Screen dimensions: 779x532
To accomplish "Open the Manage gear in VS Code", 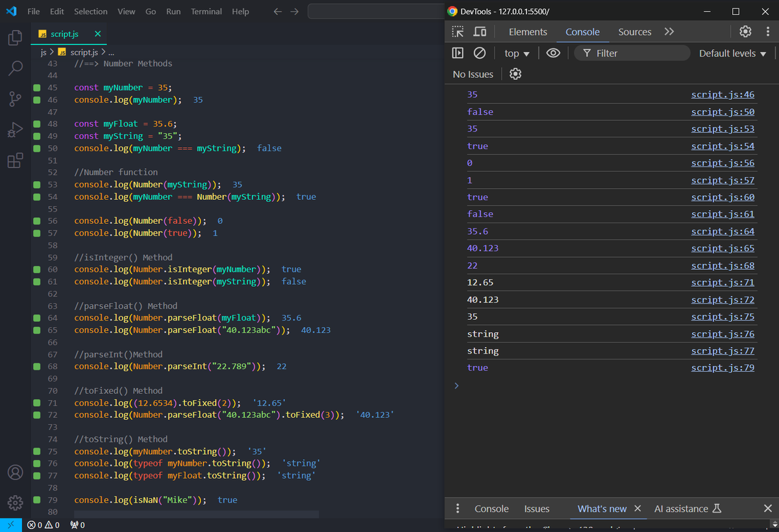I will tap(15, 502).
